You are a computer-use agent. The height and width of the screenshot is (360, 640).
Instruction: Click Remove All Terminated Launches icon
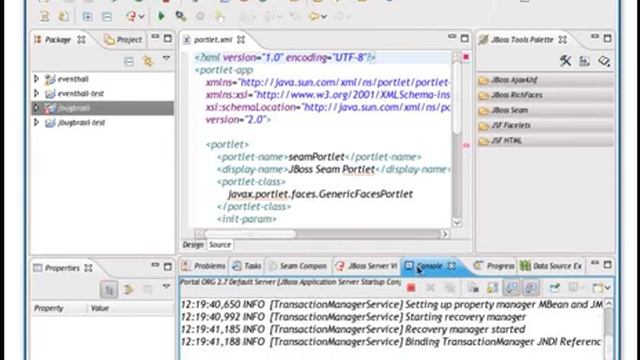coord(450,288)
